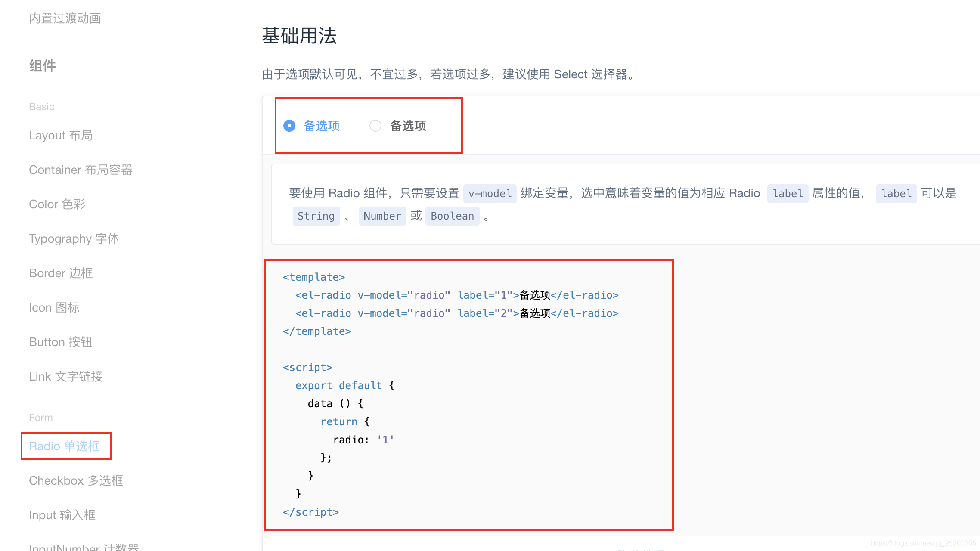The height and width of the screenshot is (551, 980).
Task: Expand the Basic section in sidebar
Action: pos(41,105)
